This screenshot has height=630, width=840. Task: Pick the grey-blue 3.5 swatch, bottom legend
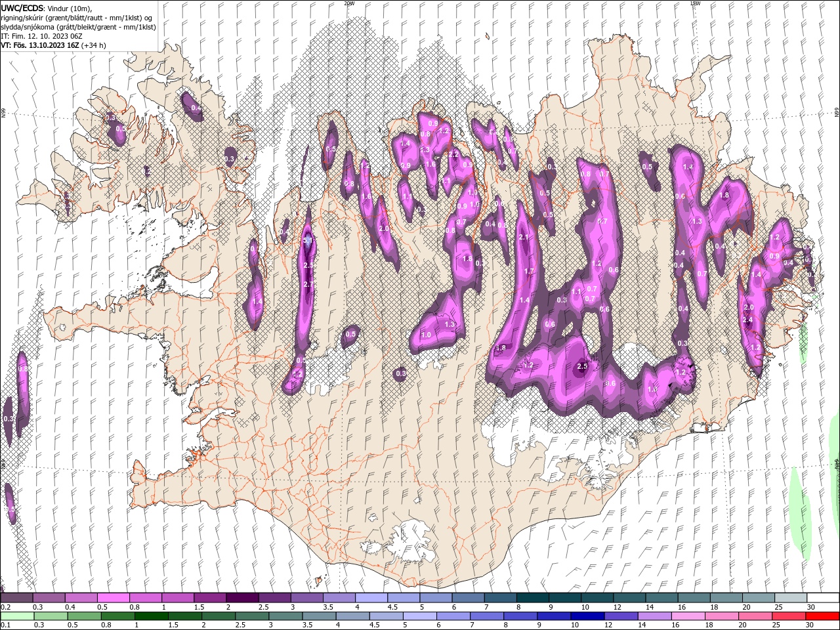[x=318, y=616]
